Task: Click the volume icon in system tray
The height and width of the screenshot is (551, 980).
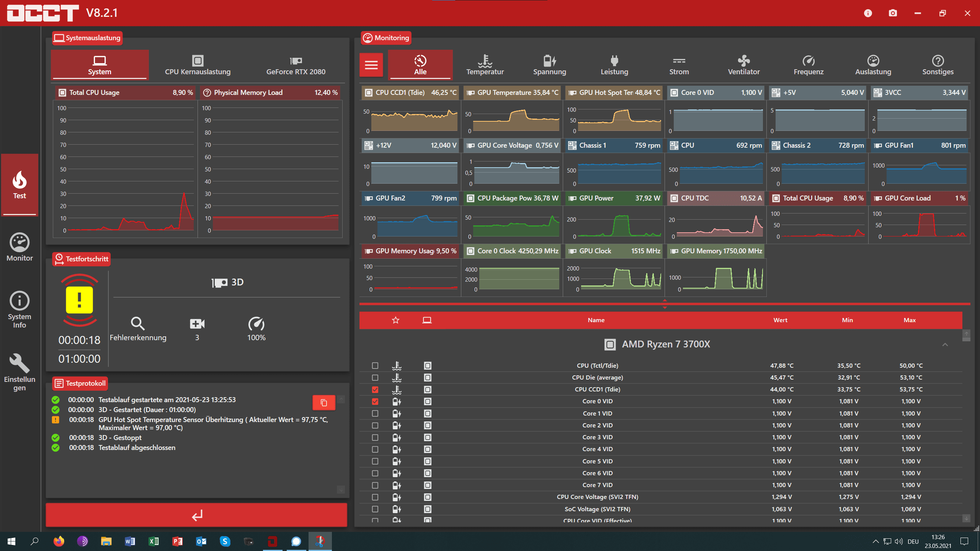Action: 898,541
